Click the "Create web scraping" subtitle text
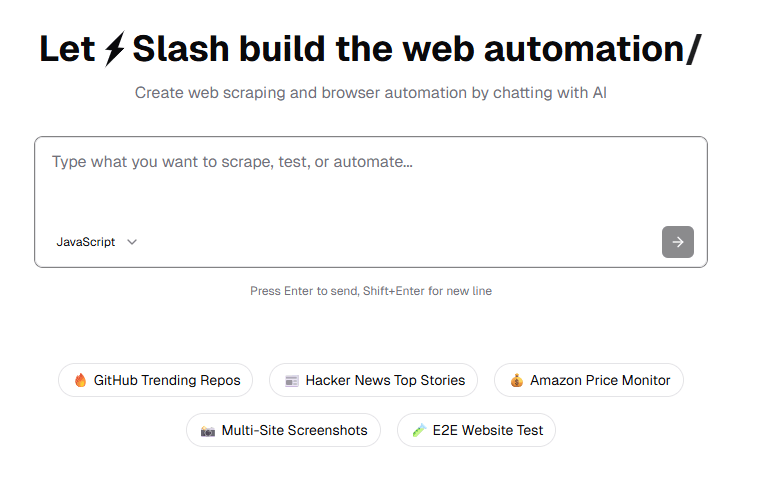Viewport: 758px width, 482px height. pyautogui.click(x=371, y=93)
